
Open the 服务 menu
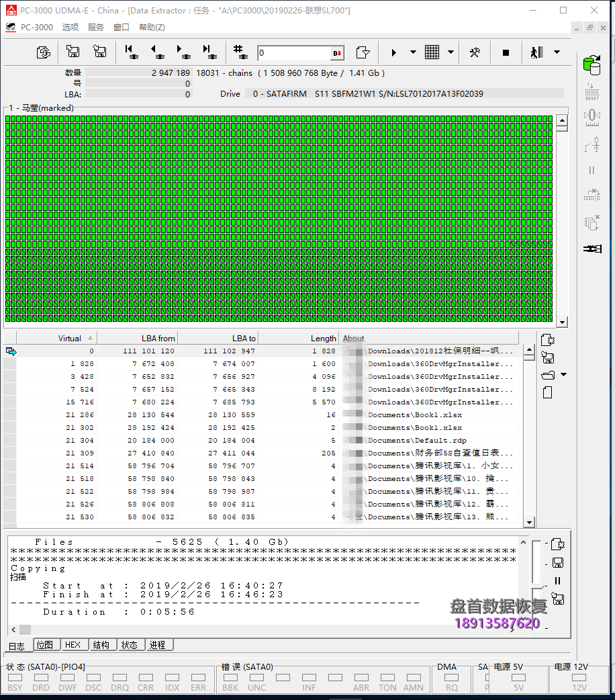pyautogui.click(x=96, y=28)
